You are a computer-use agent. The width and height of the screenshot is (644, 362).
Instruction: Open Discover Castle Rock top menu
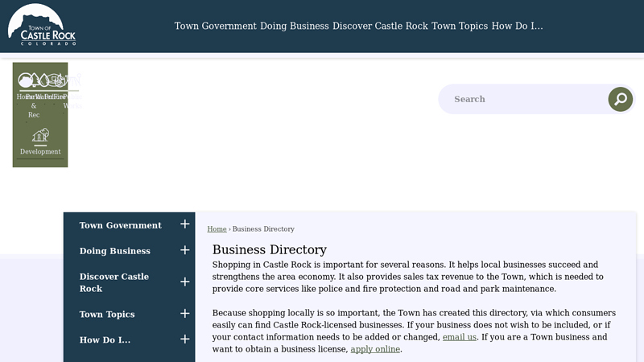[380, 26]
